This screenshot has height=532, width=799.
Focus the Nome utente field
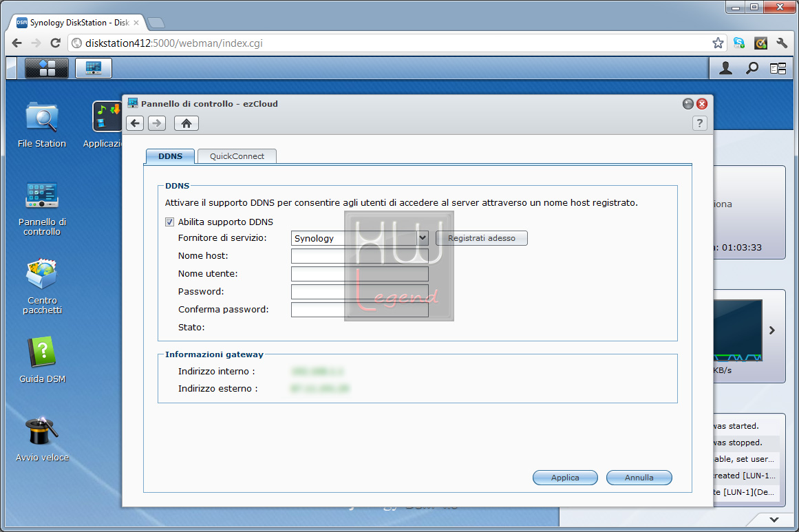360,274
